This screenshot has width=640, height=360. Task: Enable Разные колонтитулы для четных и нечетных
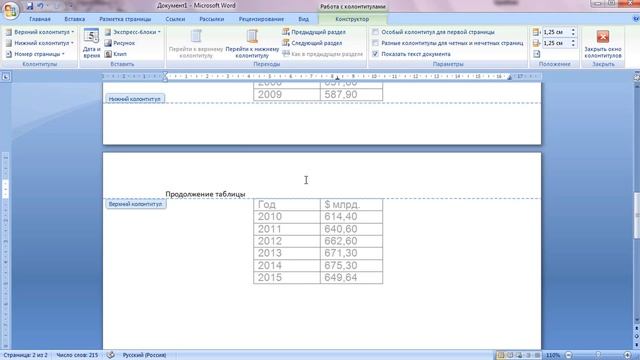[x=447, y=43]
